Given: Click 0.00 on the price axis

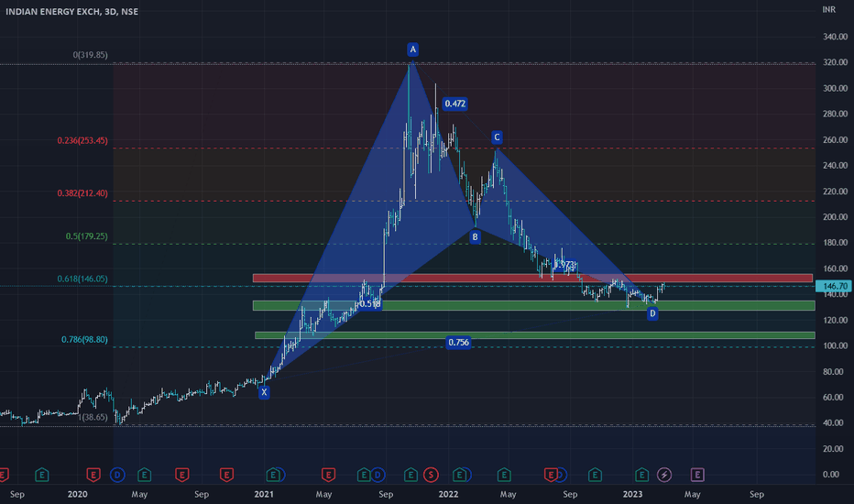Looking at the screenshot, I should pos(831,475).
